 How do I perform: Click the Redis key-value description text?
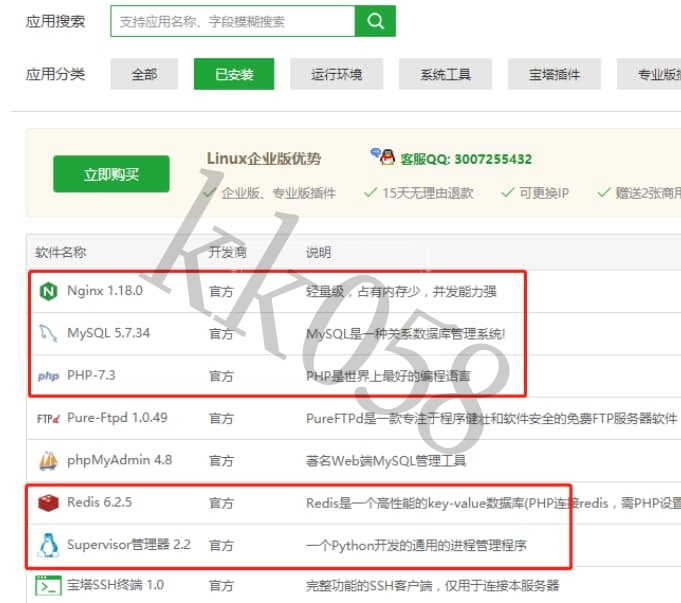[x=493, y=503]
